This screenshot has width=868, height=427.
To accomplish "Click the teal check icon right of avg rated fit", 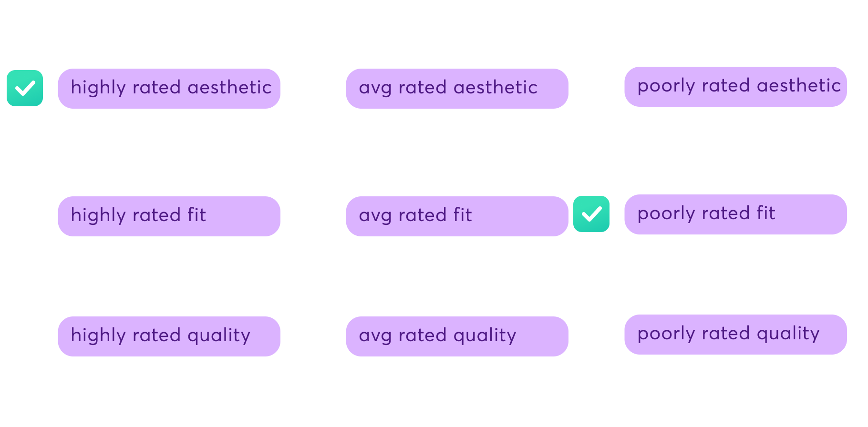I will click(591, 214).
